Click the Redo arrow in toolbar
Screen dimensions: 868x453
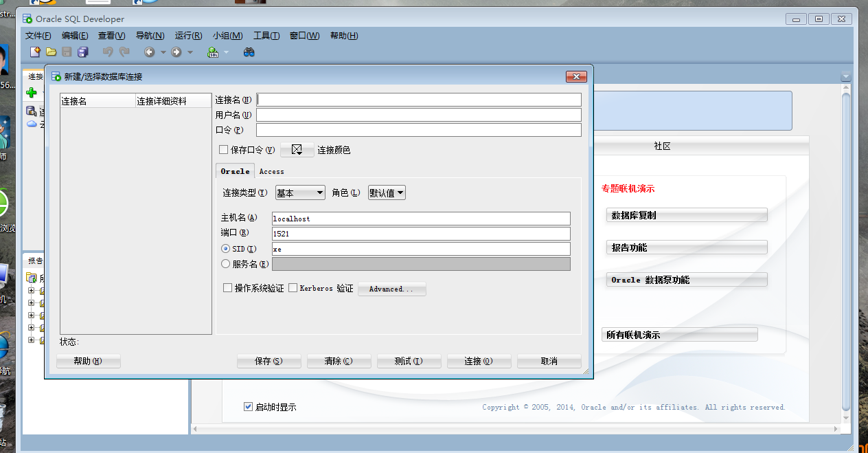pos(124,52)
